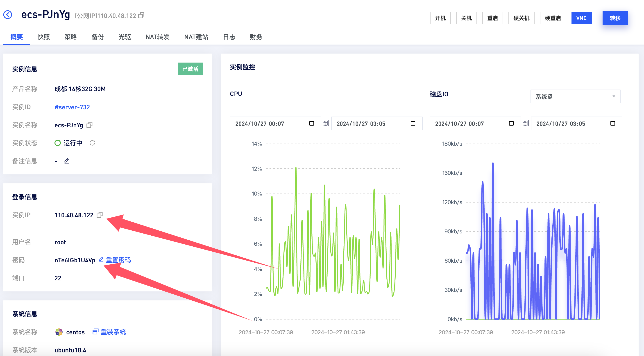This screenshot has width=644, height=356.
Task: Click the 已激活 status badge
Action: click(x=190, y=69)
